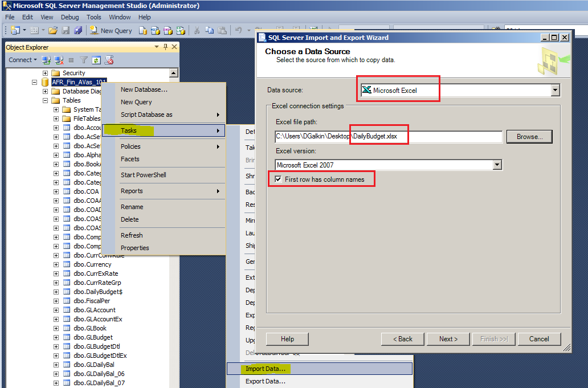Image resolution: width=588 pixels, height=388 pixels.
Task: Click the Save disk icon
Action: [x=66, y=30]
